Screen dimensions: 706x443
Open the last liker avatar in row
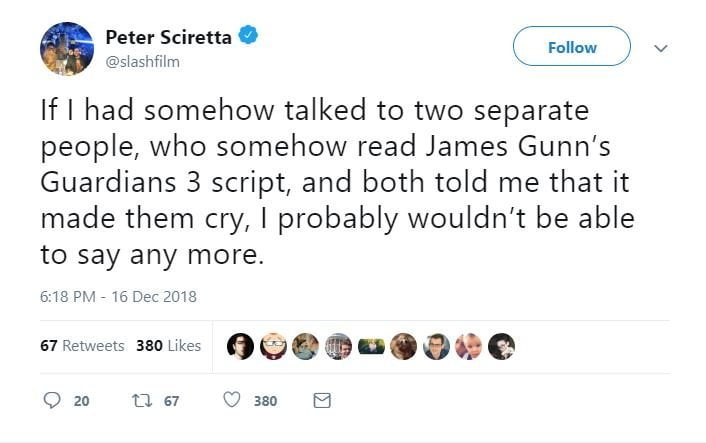pyautogui.click(x=502, y=346)
